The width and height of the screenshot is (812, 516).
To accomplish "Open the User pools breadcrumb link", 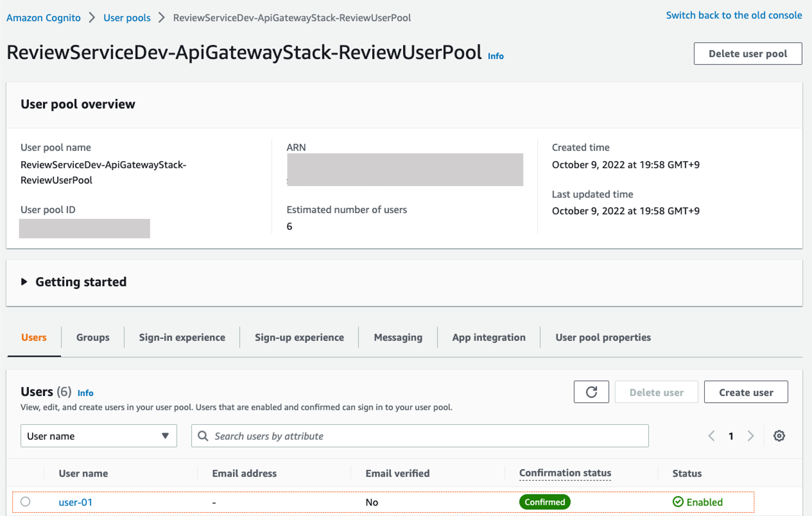I will coord(127,18).
